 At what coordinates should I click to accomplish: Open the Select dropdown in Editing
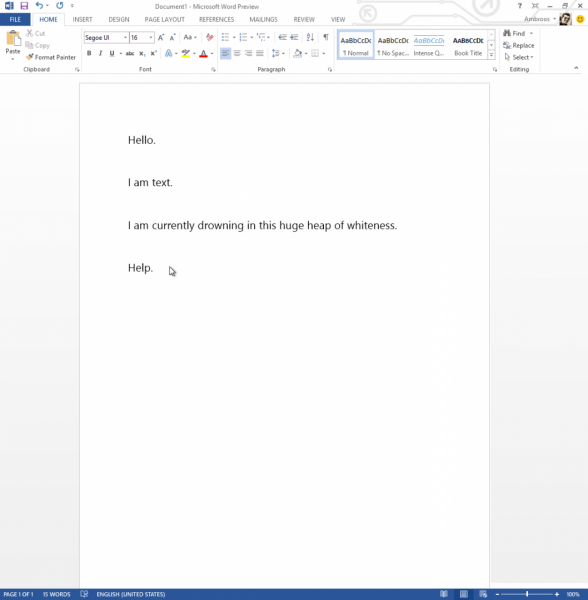(518, 57)
